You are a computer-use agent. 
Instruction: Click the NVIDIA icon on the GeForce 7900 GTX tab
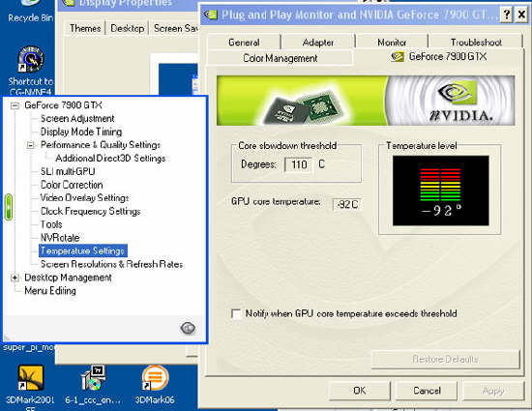[x=398, y=56]
